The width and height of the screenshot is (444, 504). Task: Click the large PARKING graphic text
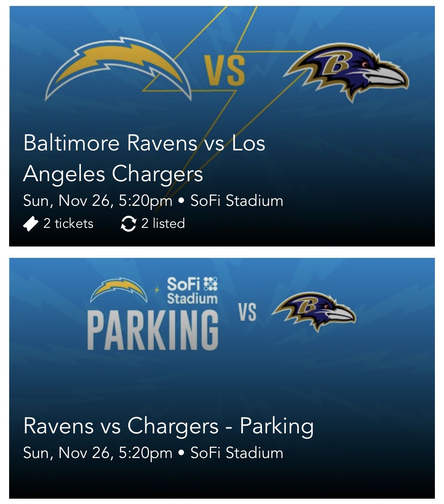pyautogui.click(x=153, y=329)
